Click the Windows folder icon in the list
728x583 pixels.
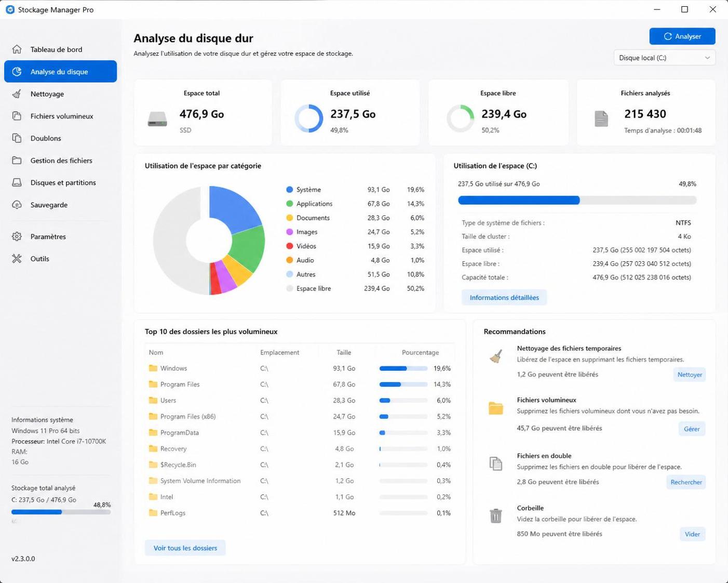coord(153,368)
